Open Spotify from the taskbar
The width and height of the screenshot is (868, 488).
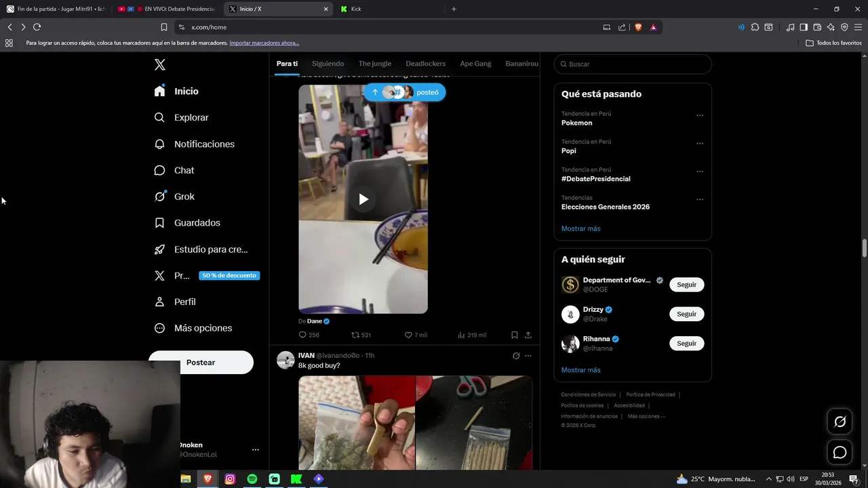click(x=252, y=479)
